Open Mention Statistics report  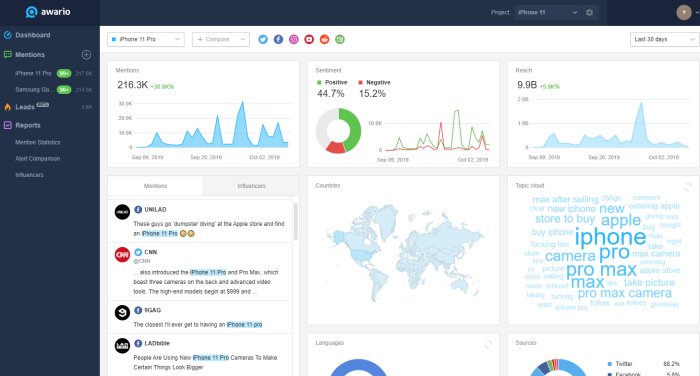[38, 142]
